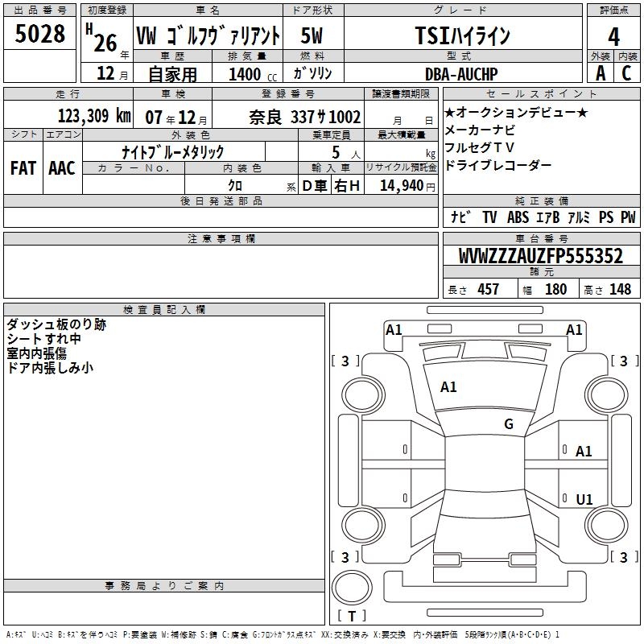Select the recycle deposit 14,940円
The height and width of the screenshot is (644, 644).
[x=408, y=186]
